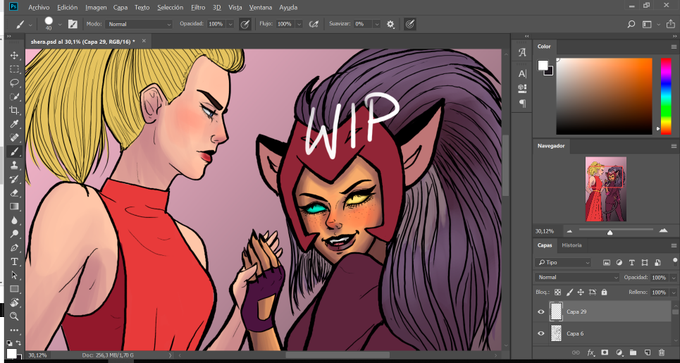Viewport: 680px width, 363px height.
Task: Open the Capa menu
Action: click(120, 7)
